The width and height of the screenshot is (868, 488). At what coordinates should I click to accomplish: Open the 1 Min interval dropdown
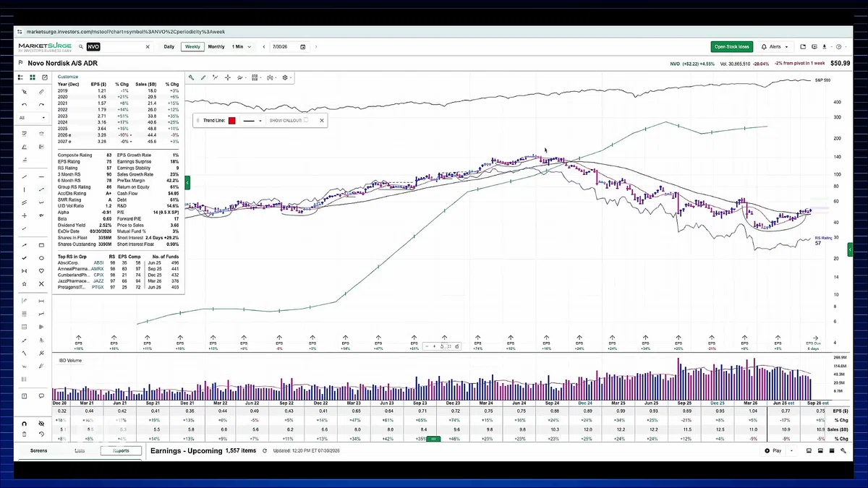point(242,46)
